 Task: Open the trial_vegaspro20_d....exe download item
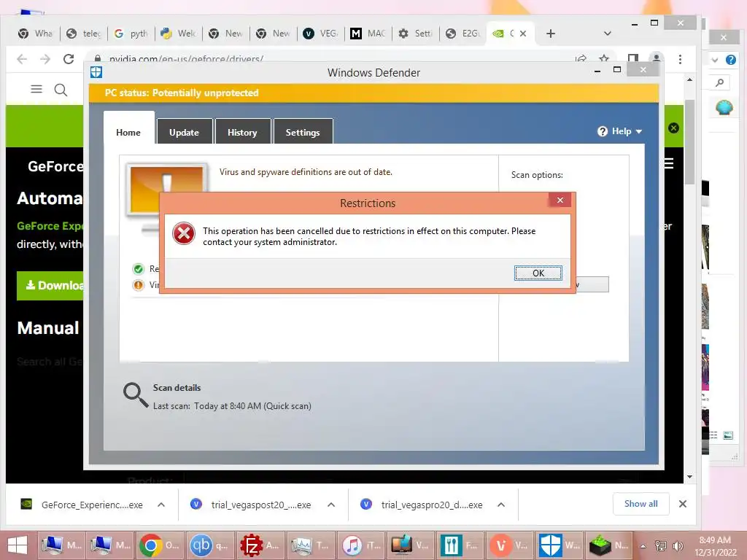pyautogui.click(x=422, y=505)
